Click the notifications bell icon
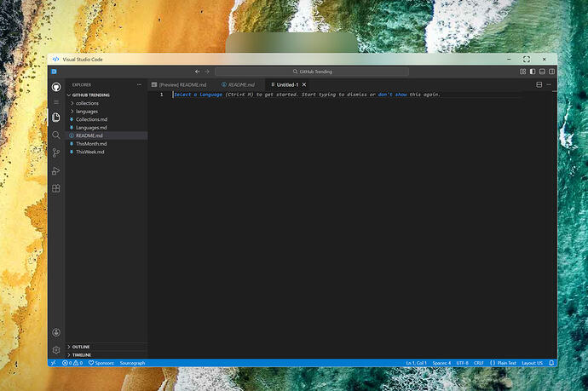 (551, 363)
